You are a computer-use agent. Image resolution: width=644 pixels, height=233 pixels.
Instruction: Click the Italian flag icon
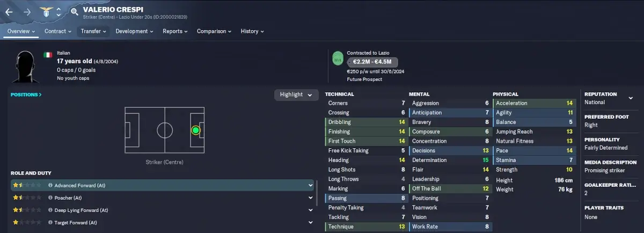[x=48, y=54]
